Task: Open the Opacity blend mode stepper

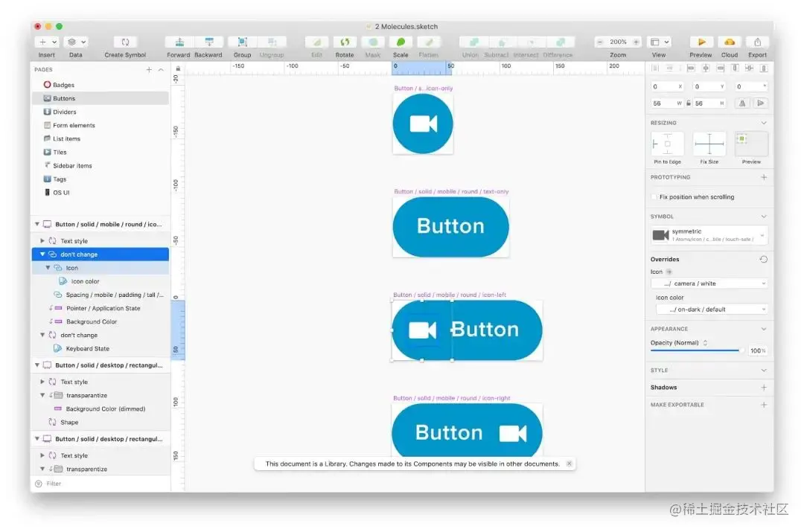Action: [x=705, y=343]
